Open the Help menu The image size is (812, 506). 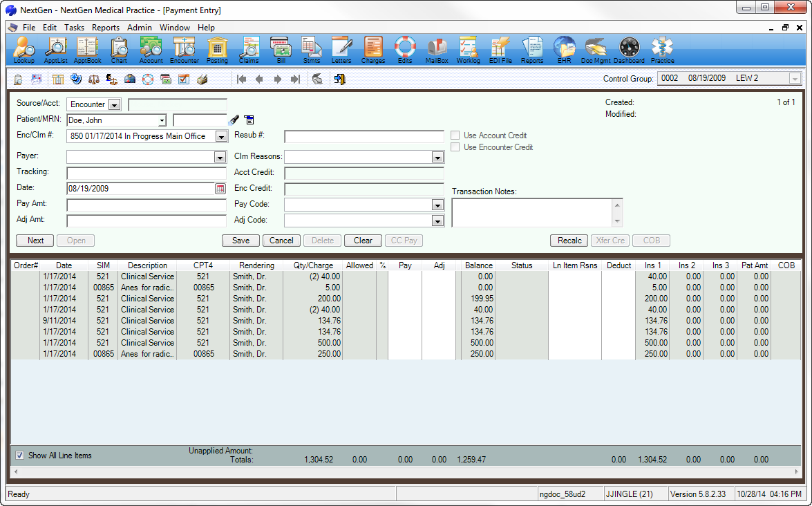point(206,28)
